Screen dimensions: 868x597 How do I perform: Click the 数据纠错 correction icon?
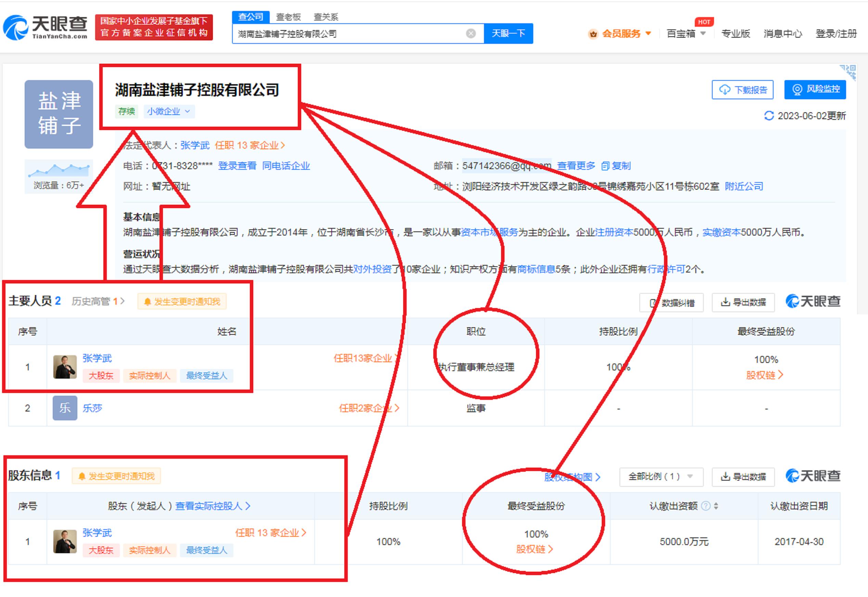[653, 302]
